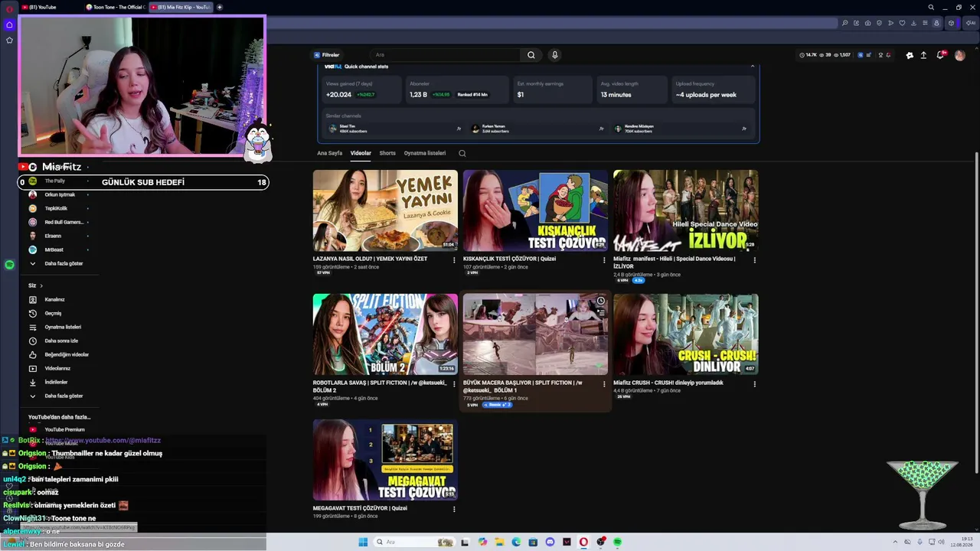Viewport: 980px width, 551px height.
Task: Click the YouTube search magnifier button
Action: click(x=531, y=55)
